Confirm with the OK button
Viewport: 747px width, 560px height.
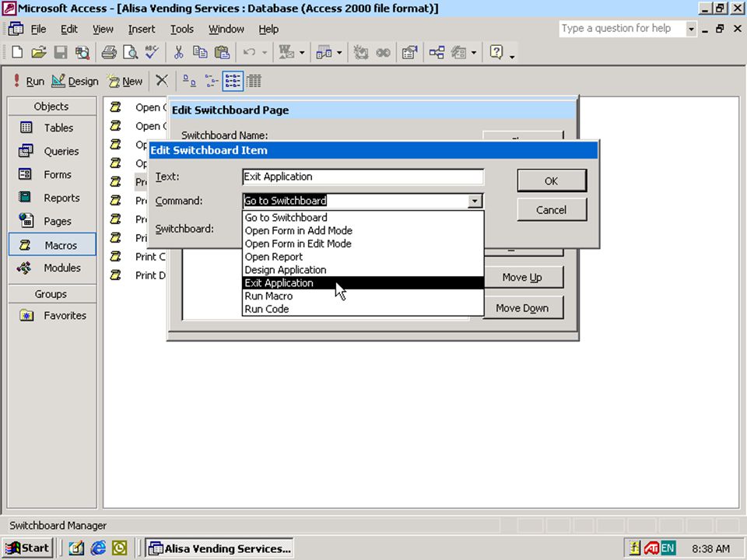coord(552,181)
